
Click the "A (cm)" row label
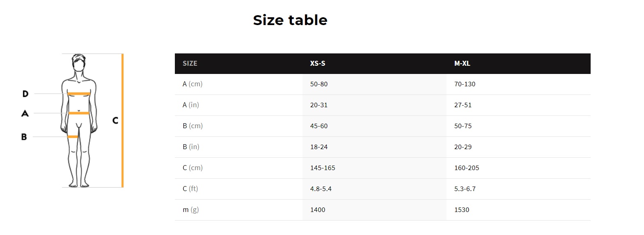click(x=193, y=84)
